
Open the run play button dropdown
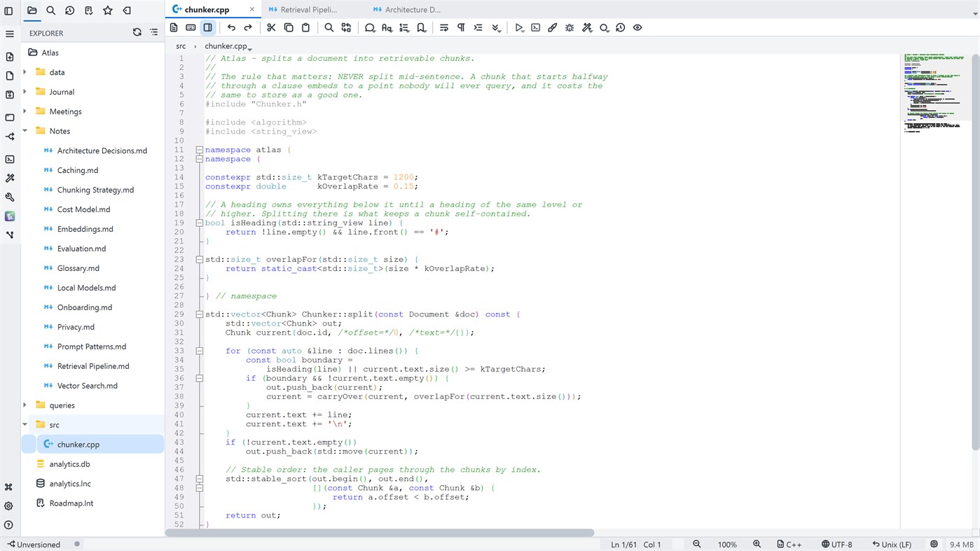coord(519,27)
